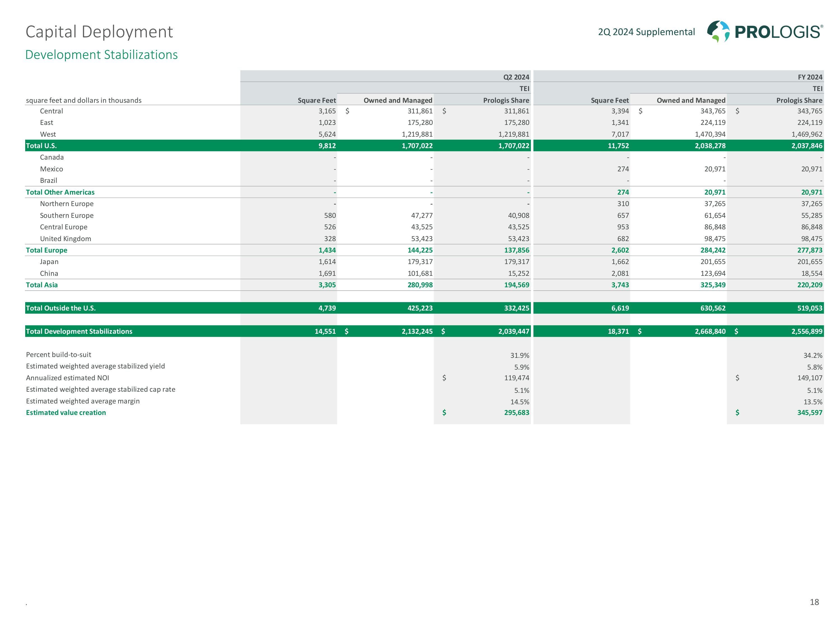This screenshot has width=840, height=630.
Task: Click the FY 2024 Prologis Share column header
Action: [x=799, y=100]
